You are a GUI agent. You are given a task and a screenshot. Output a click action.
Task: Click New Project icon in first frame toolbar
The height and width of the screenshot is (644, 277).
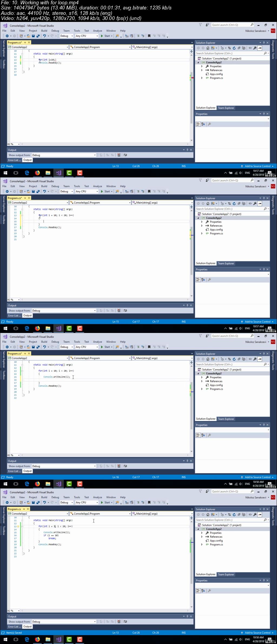pyautogui.click(x=21, y=36)
